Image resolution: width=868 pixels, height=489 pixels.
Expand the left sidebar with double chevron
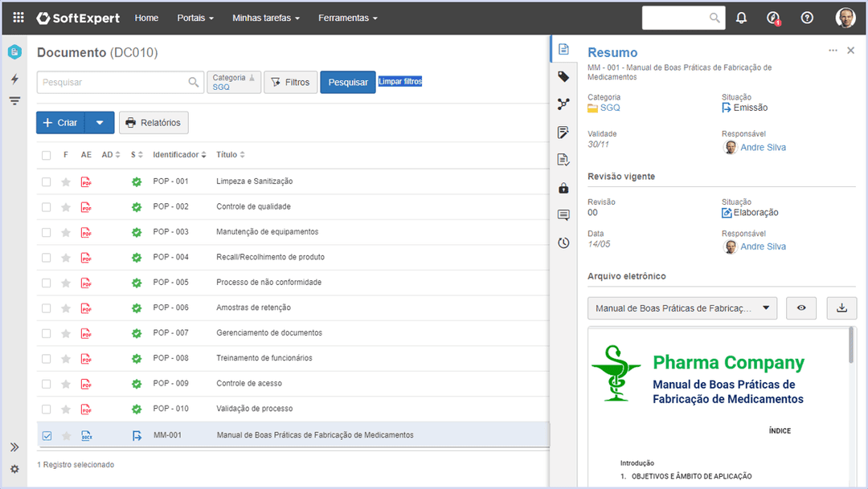(x=14, y=447)
